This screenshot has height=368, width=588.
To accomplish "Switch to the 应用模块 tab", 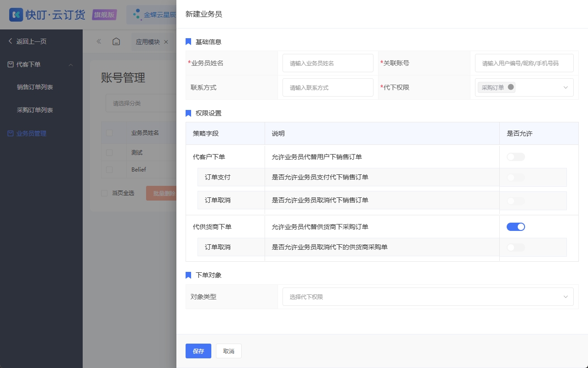I will pyautogui.click(x=148, y=42).
